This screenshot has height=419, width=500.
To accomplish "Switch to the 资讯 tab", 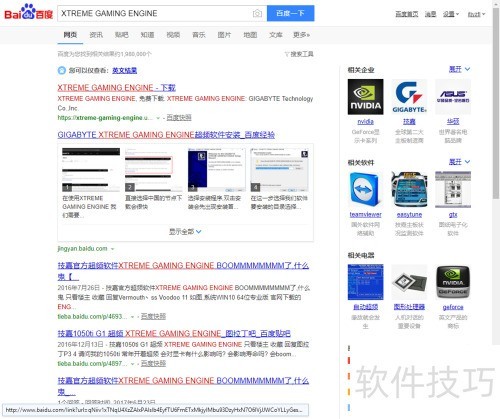I will point(96,35).
